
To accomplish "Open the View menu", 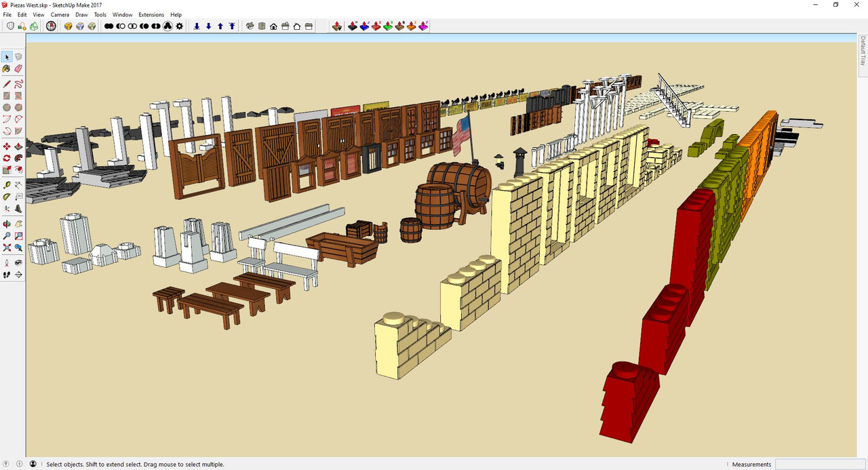I will [x=39, y=14].
